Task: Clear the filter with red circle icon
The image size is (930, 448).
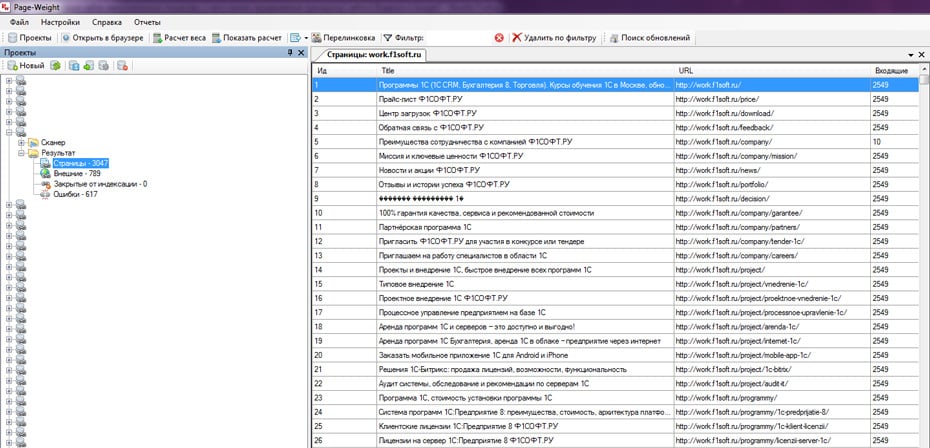Action: [499, 38]
